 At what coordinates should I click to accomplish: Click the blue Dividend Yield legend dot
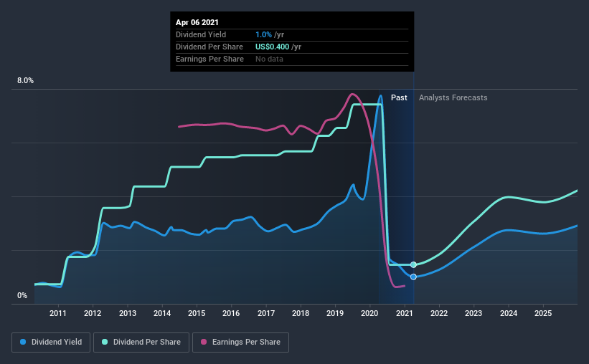(24, 343)
